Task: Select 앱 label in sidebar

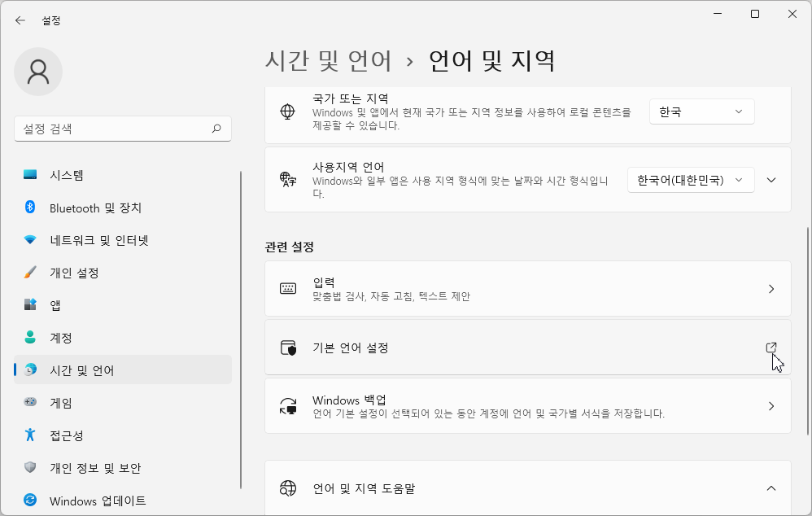Action: pyautogui.click(x=55, y=305)
